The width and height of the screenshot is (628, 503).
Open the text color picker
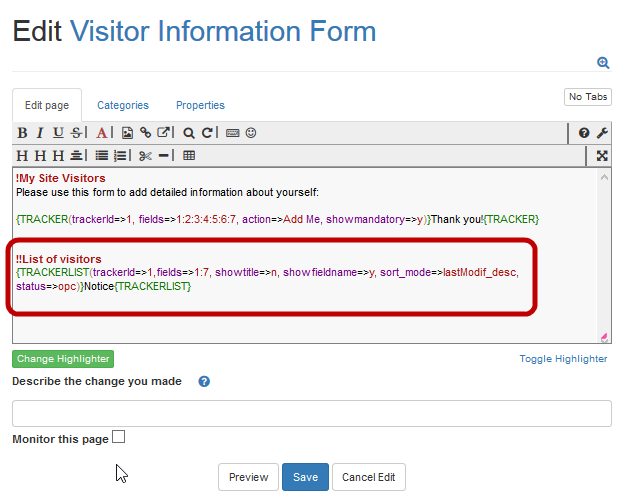pos(102,132)
